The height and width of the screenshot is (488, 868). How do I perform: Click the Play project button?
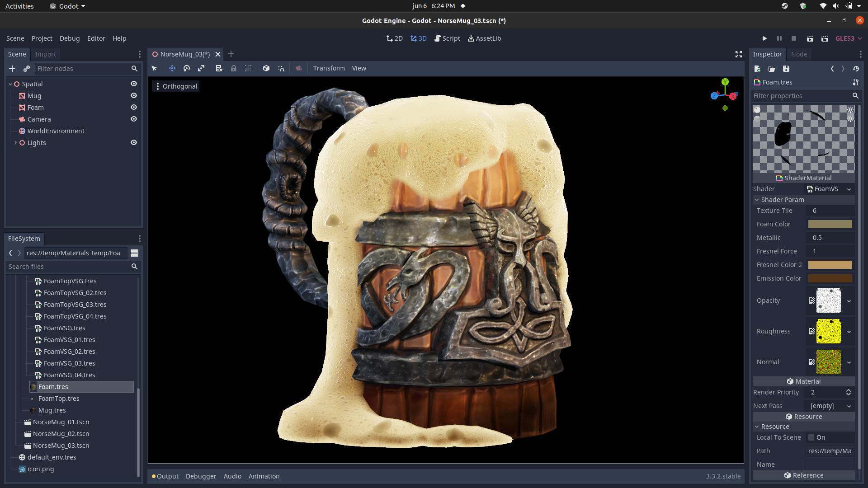click(x=764, y=38)
